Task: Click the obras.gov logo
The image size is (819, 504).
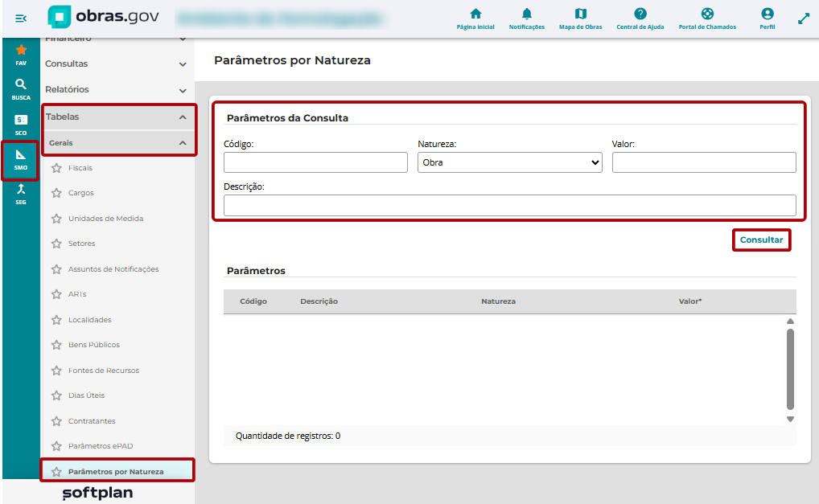Action: [x=104, y=17]
